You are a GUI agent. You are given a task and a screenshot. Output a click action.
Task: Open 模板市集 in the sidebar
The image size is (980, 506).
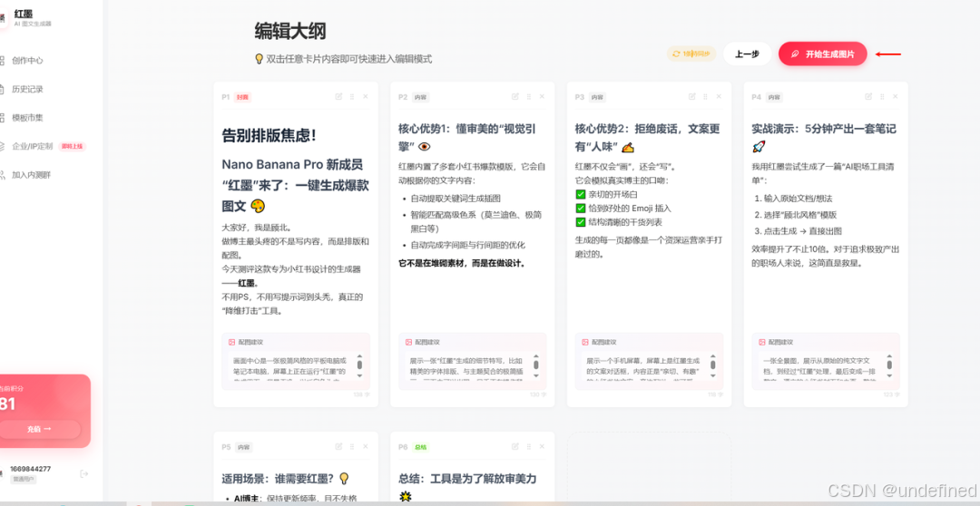(27, 118)
